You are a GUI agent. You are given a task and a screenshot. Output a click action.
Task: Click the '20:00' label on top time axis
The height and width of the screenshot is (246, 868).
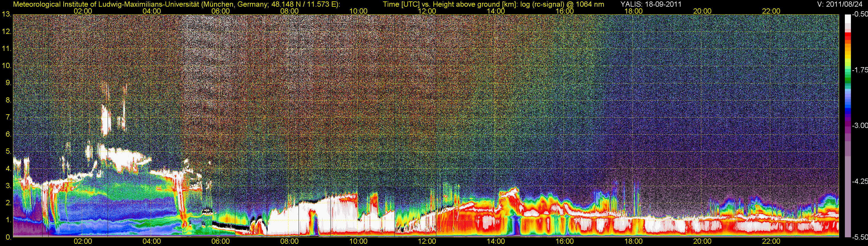[x=702, y=11]
